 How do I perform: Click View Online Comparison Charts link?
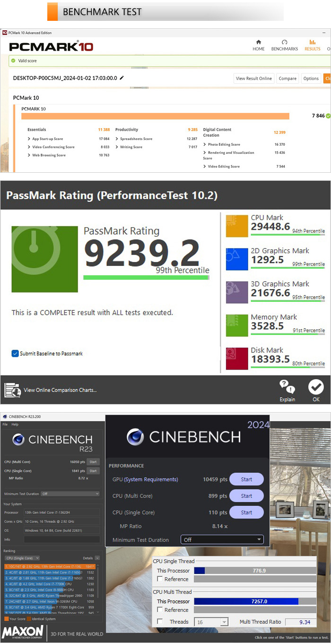[x=60, y=390]
